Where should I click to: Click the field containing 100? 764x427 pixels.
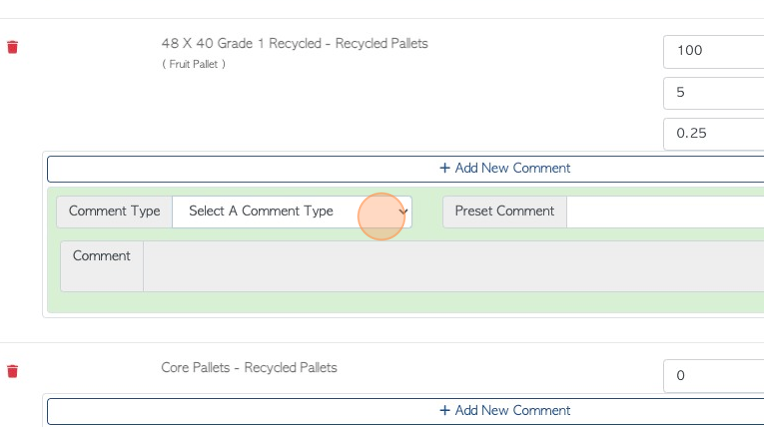tap(713, 51)
